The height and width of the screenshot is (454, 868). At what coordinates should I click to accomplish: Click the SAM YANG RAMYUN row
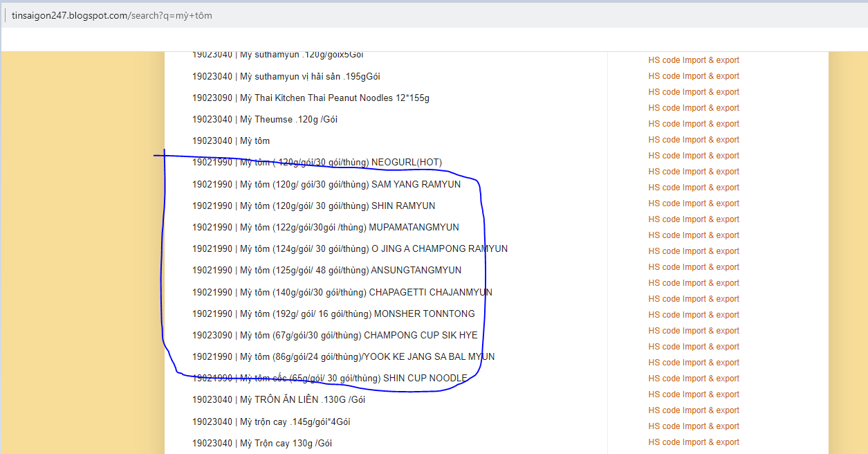[x=326, y=184]
